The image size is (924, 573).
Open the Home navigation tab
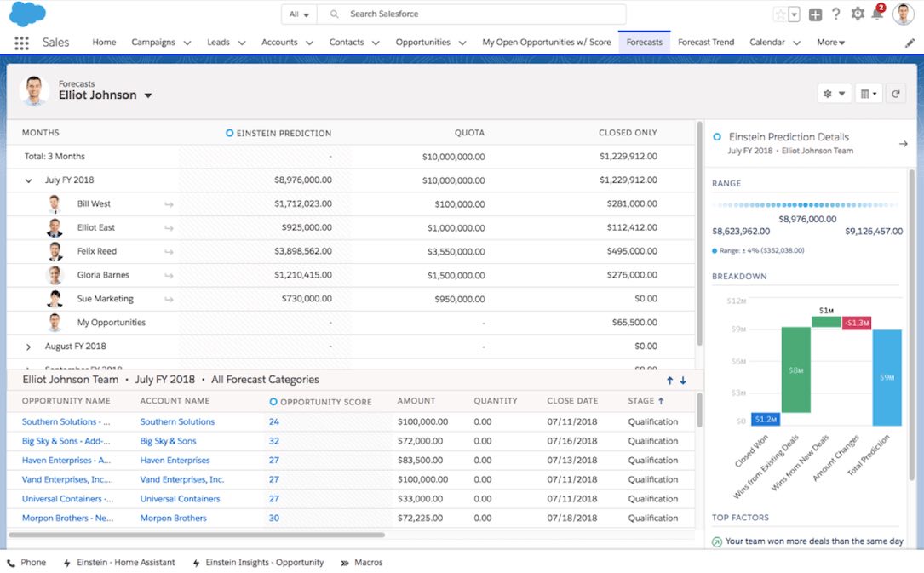coord(104,43)
